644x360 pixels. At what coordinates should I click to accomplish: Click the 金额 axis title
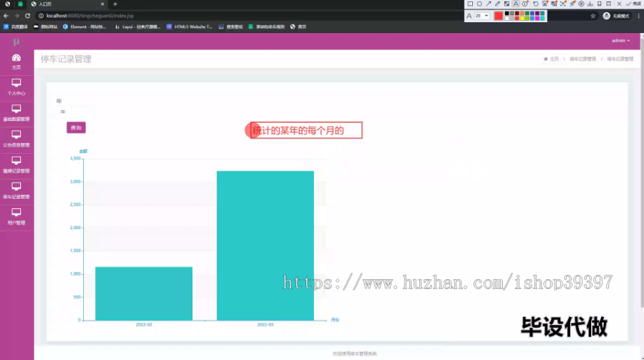click(84, 151)
